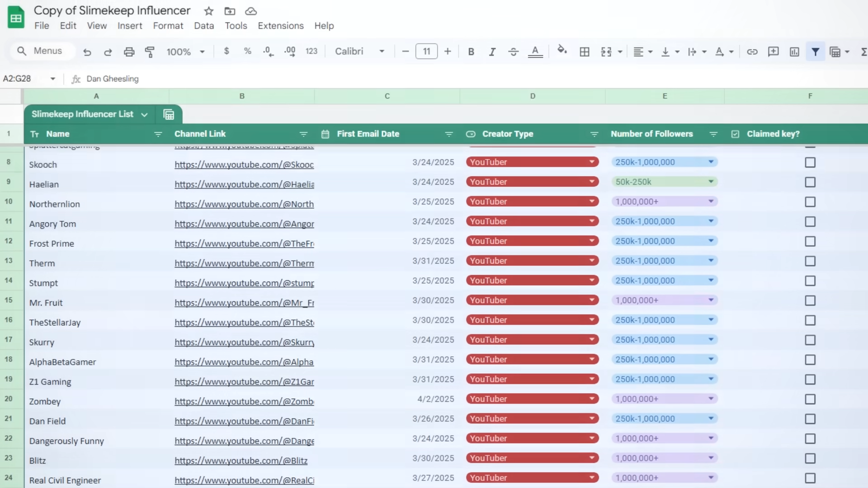Increase decimal places
868x488 pixels.
coord(290,52)
